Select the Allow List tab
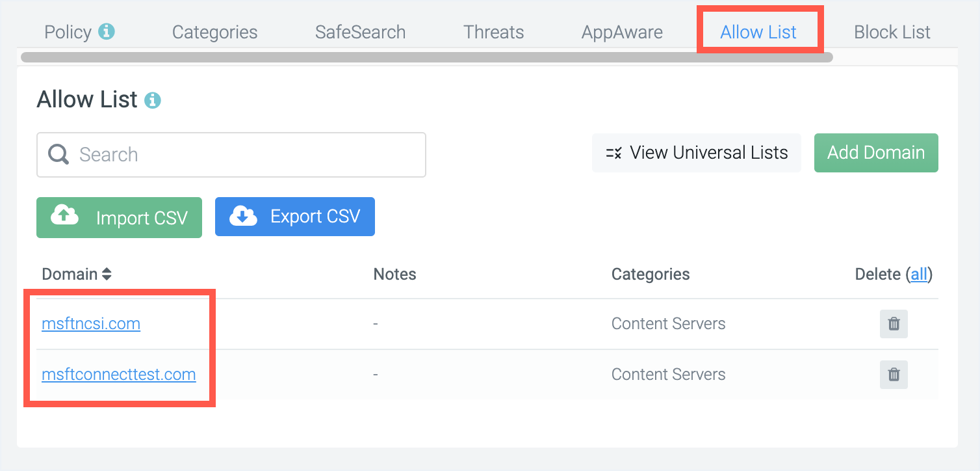The height and width of the screenshot is (471, 980). point(758,32)
